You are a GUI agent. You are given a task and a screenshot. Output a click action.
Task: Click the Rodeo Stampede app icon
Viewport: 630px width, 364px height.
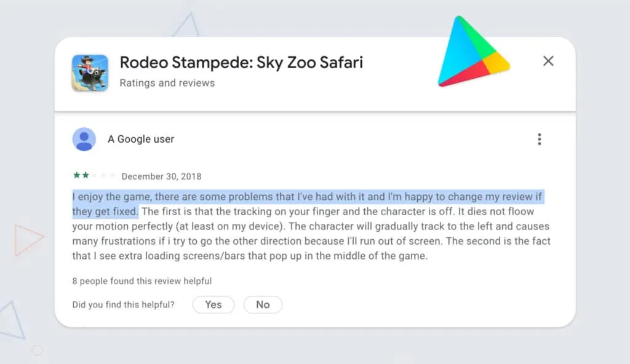click(90, 73)
